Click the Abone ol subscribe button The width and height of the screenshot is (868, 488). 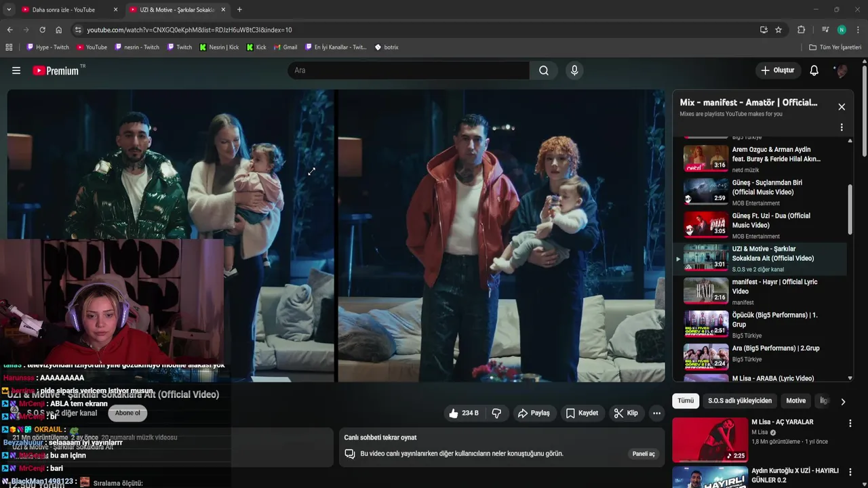coord(127,413)
